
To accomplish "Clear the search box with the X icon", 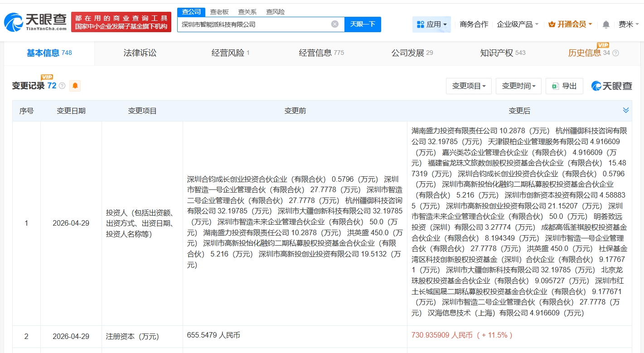I will click(x=335, y=24).
